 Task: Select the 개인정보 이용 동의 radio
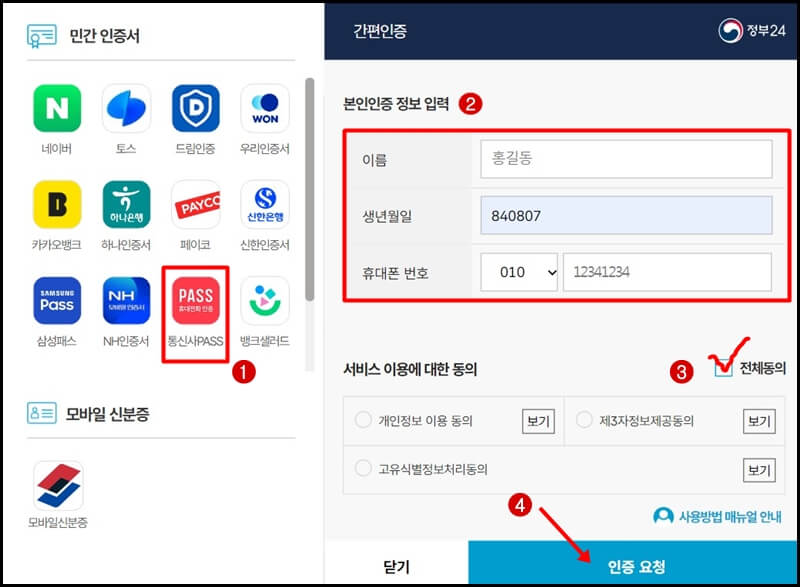pyautogui.click(x=363, y=420)
